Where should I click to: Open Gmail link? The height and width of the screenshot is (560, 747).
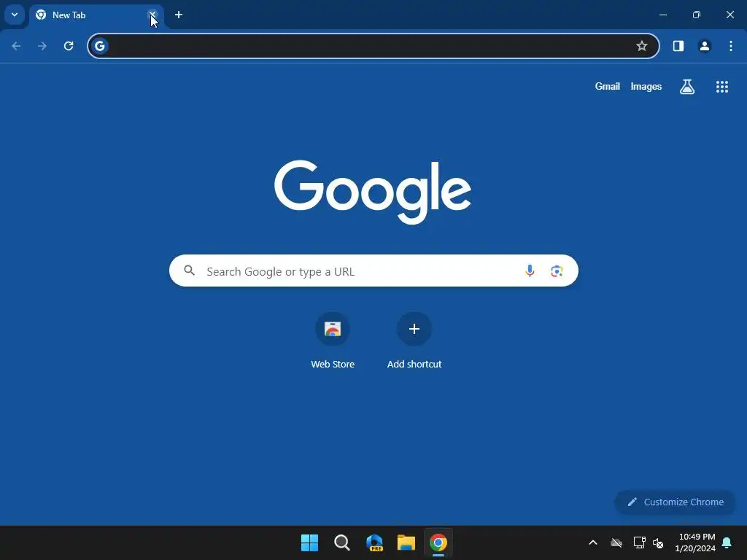point(608,86)
